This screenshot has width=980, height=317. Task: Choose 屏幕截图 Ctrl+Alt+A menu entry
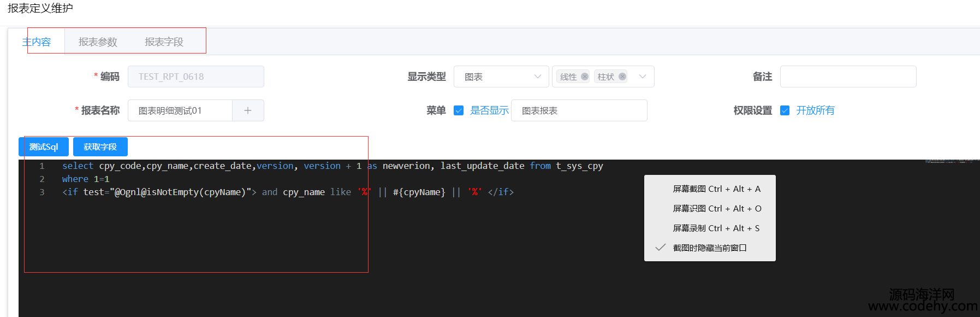point(710,189)
